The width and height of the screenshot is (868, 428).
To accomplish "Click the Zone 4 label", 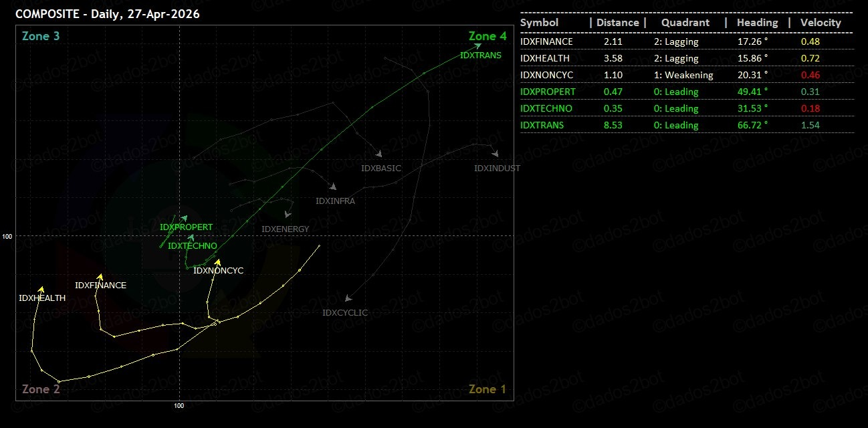I will pos(487,36).
